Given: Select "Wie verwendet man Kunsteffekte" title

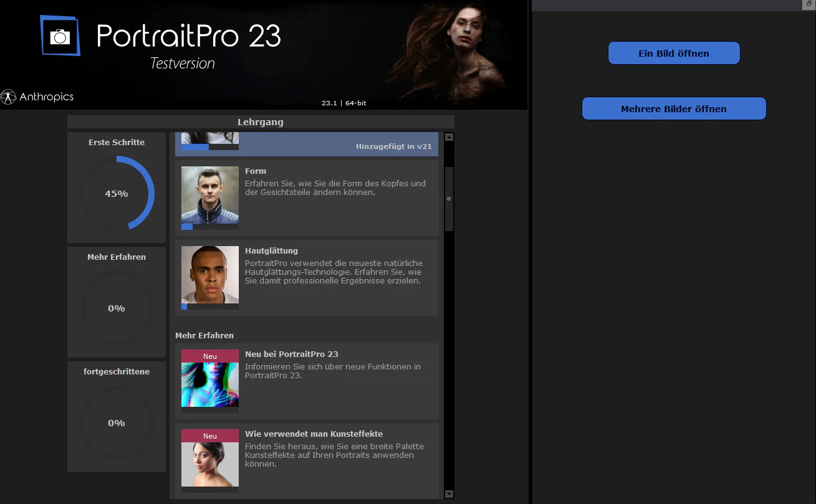Looking at the screenshot, I should pyautogui.click(x=314, y=434).
